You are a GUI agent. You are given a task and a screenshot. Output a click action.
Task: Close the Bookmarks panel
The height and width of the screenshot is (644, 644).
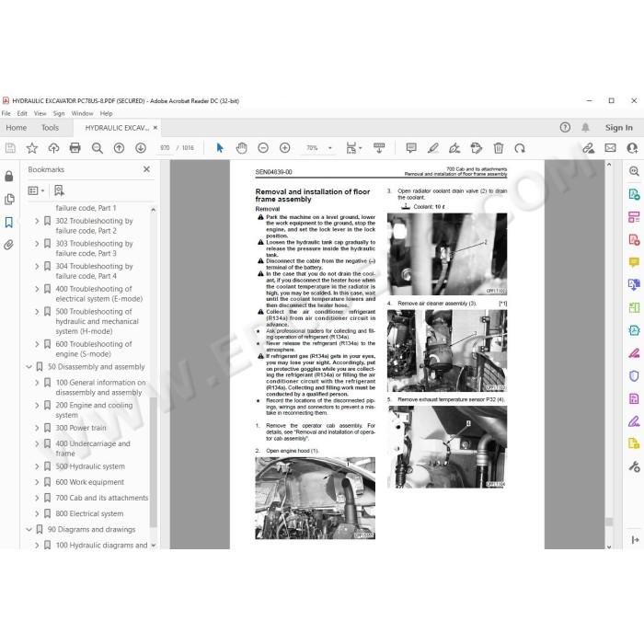[146, 169]
